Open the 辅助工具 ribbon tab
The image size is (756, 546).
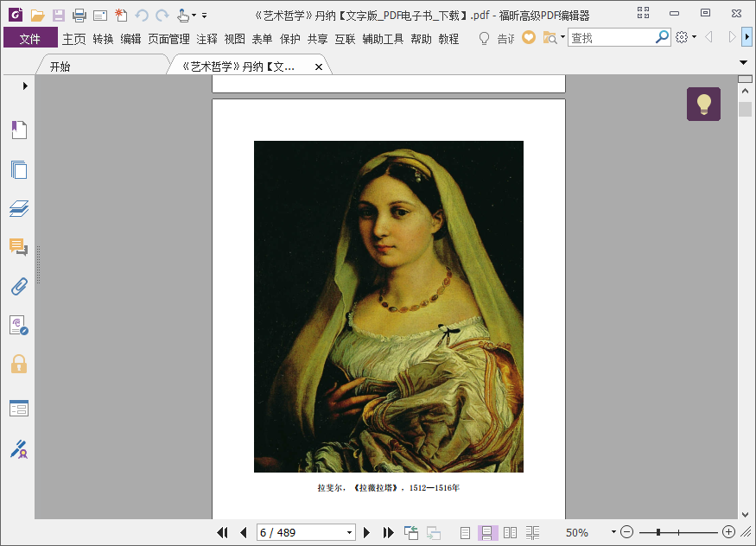click(383, 39)
